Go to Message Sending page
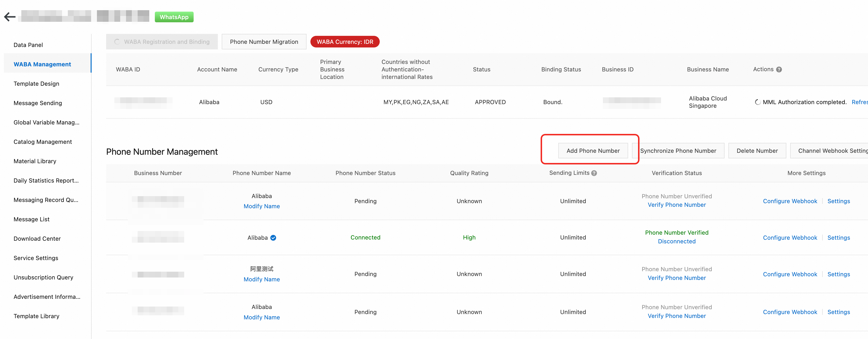The width and height of the screenshot is (868, 339). click(x=38, y=103)
